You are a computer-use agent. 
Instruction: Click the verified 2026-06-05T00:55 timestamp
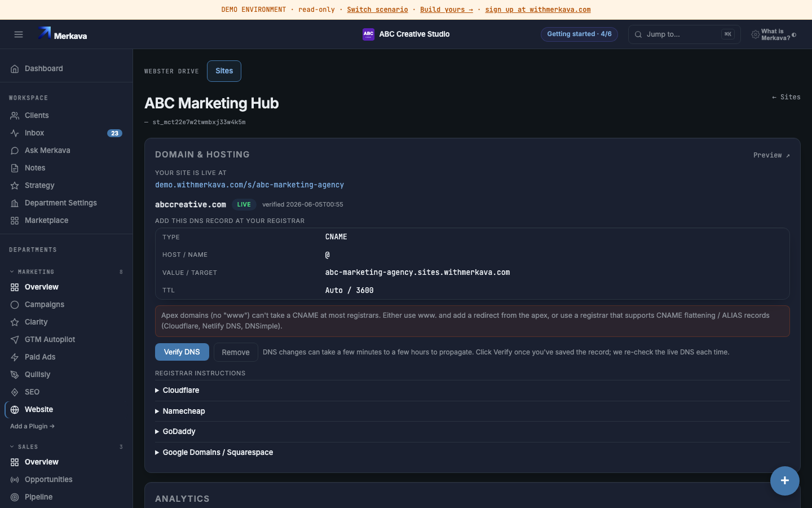click(303, 205)
